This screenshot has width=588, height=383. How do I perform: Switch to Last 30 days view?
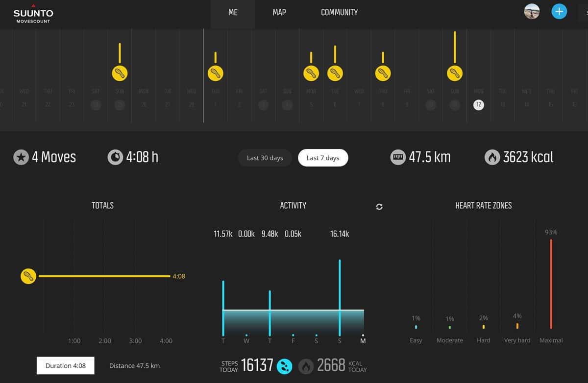[x=265, y=158]
